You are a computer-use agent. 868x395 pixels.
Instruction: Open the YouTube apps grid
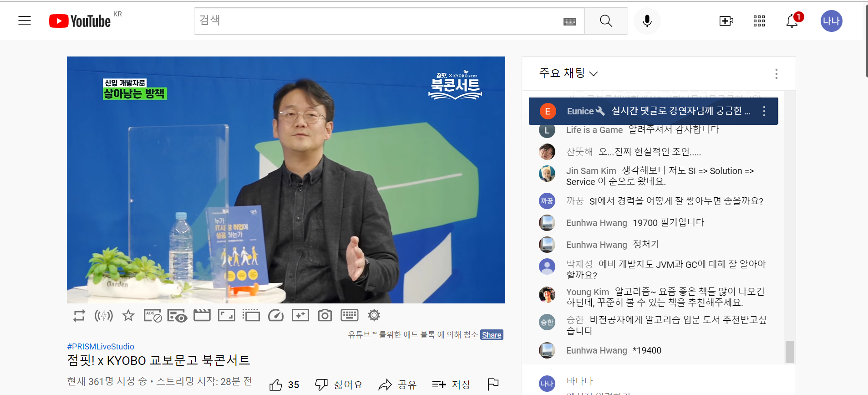click(759, 21)
